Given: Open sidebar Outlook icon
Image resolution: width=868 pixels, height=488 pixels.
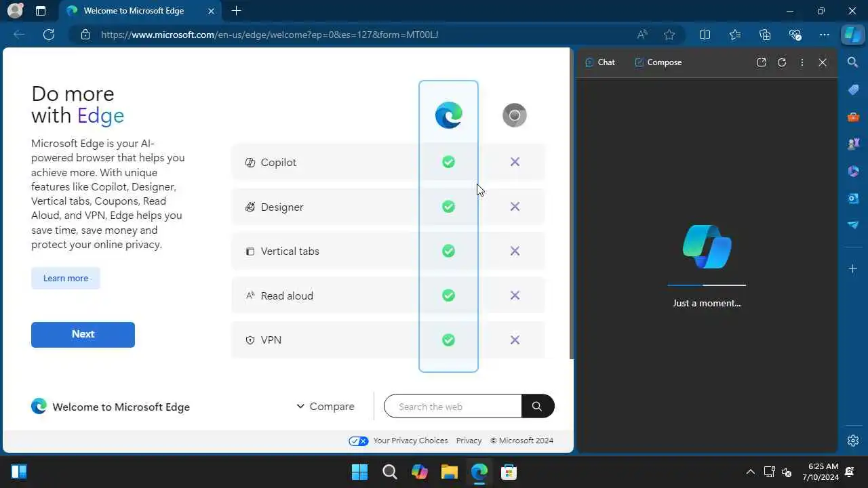Looking at the screenshot, I should pyautogui.click(x=853, y=198).
